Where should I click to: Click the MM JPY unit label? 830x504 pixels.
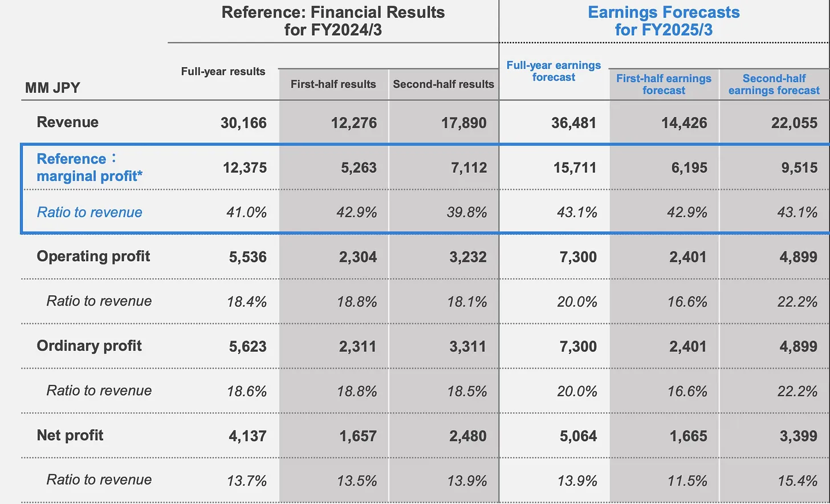pyautogui.click(x=52, y=88)
